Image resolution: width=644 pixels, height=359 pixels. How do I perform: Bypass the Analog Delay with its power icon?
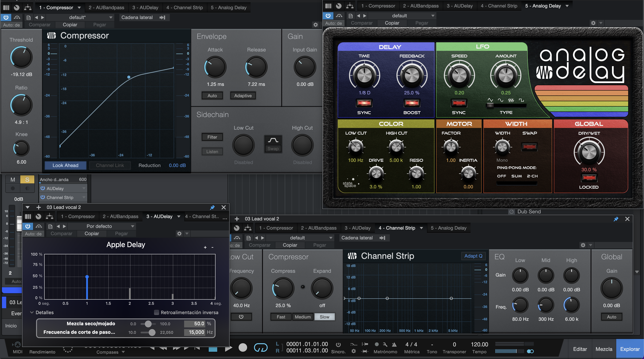click(x=328, y=16)
